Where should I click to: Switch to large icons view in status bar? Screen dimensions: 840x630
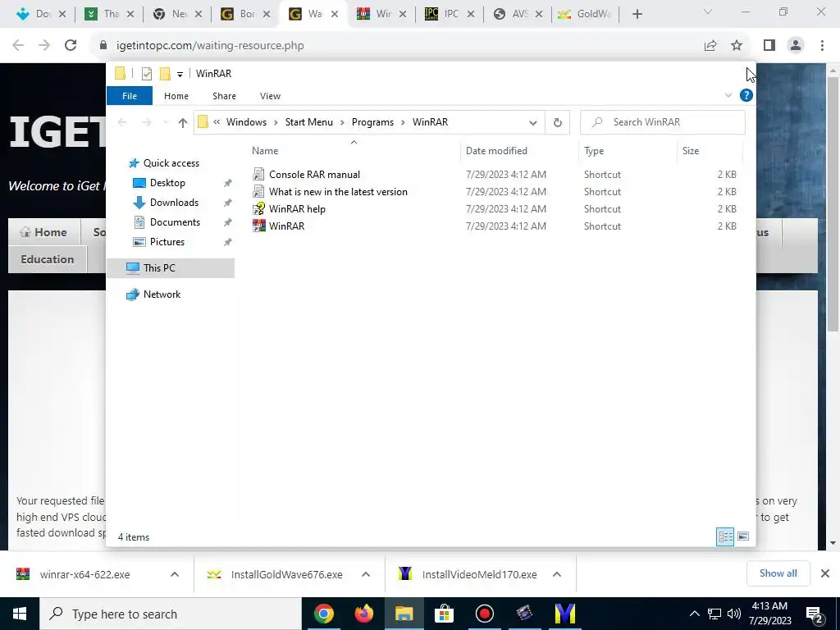743,536
